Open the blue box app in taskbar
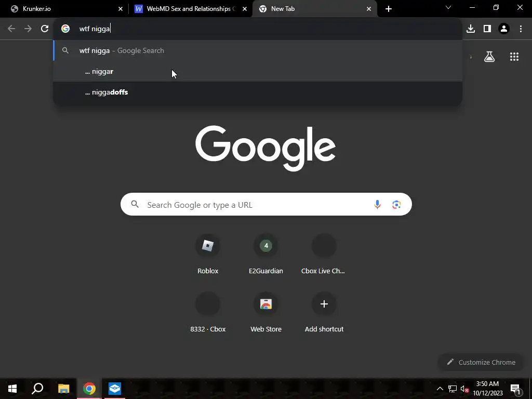 [x=115, y=389]
